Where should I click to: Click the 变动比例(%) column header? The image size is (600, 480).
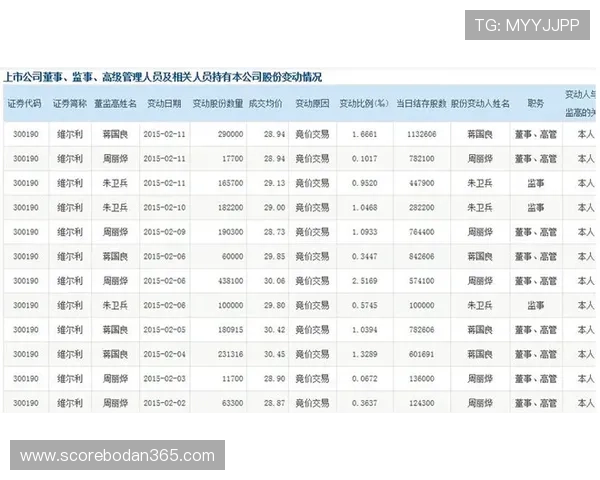364,103
